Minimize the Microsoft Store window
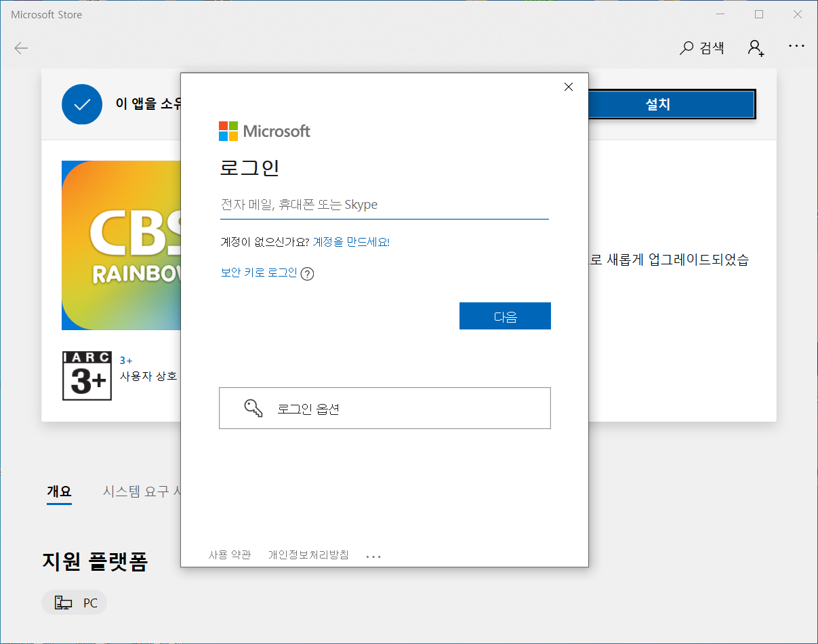Viewport: 818px width, 644px height. 720,14
